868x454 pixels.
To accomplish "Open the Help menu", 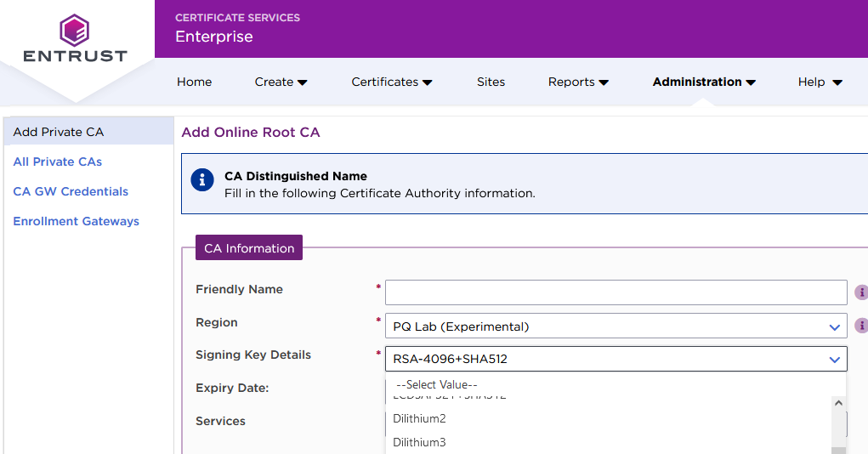I will 820,82.
